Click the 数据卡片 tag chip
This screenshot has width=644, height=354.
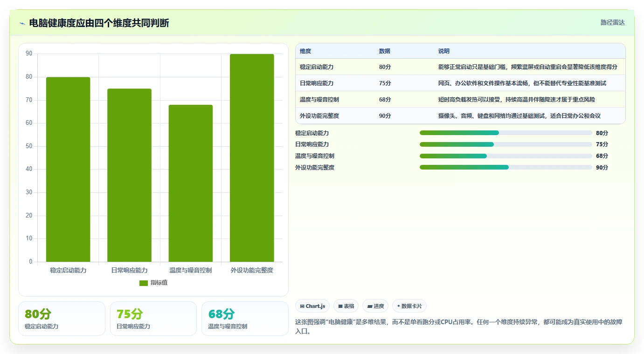click(x=409, y=306)
